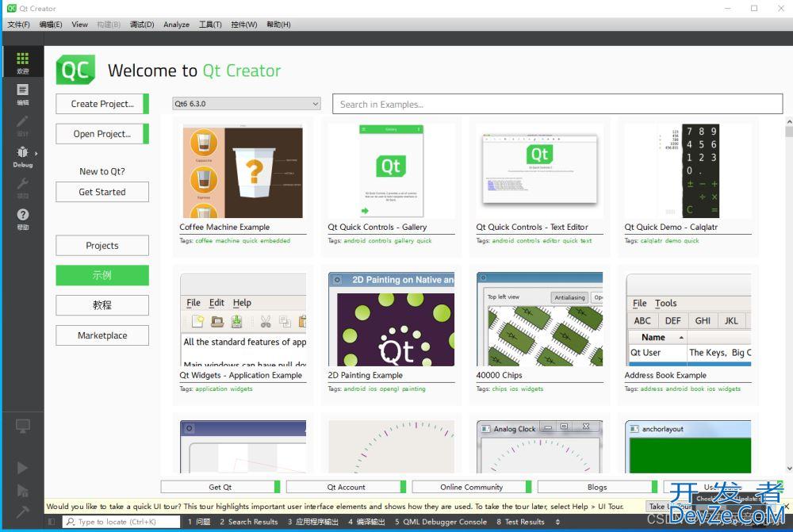Screen dimensions: 793x532
Task: Click the locator magnifier icon
Action: 71,522
